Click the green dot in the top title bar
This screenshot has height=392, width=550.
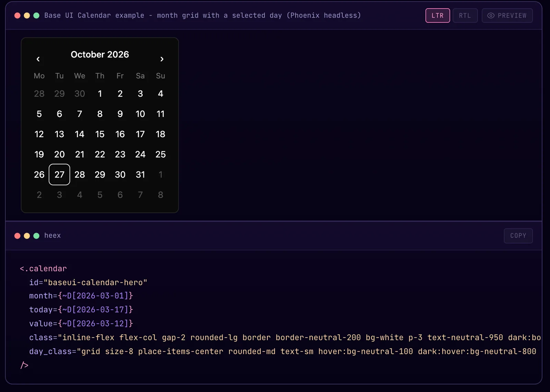click(x=36, y=15)
